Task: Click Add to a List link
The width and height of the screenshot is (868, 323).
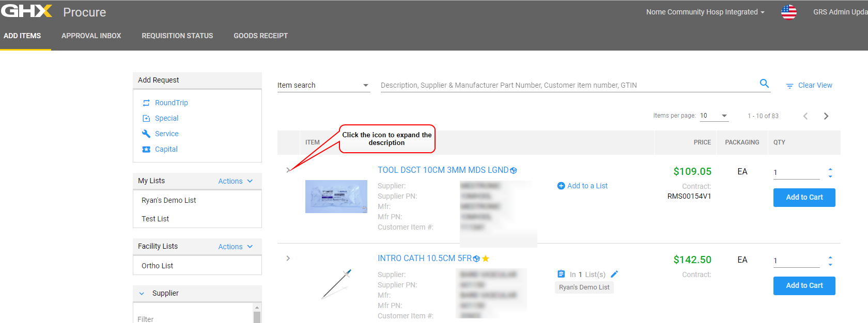Action: tap(587, 186)
